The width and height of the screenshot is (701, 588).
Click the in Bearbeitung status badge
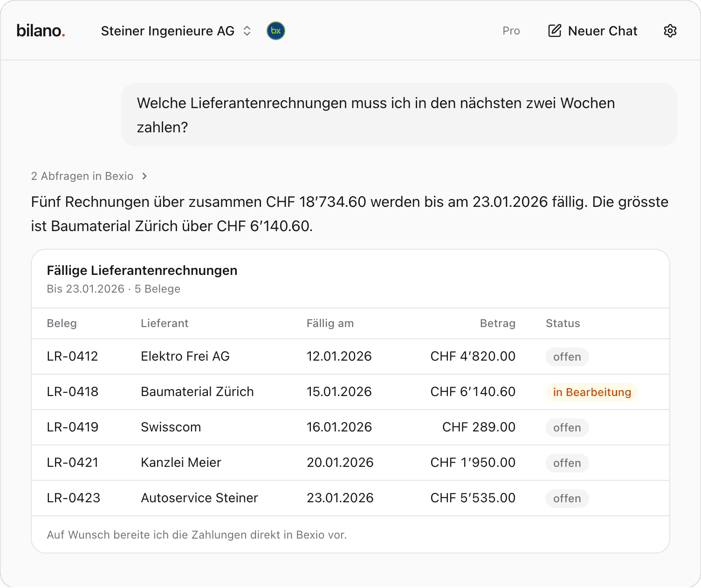(x=592, y=392)
